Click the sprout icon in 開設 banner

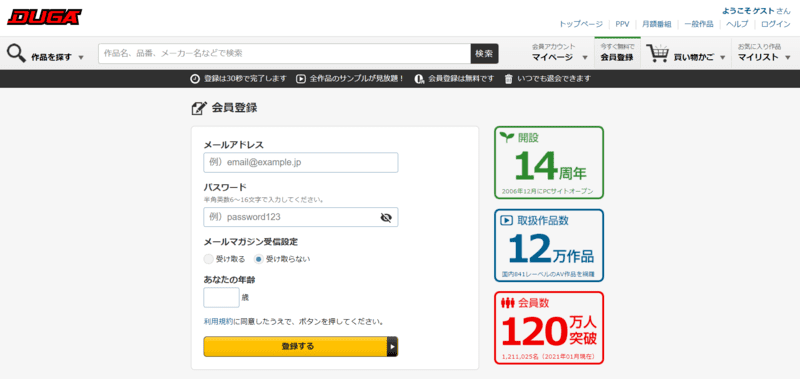click(x=507, y=137)
